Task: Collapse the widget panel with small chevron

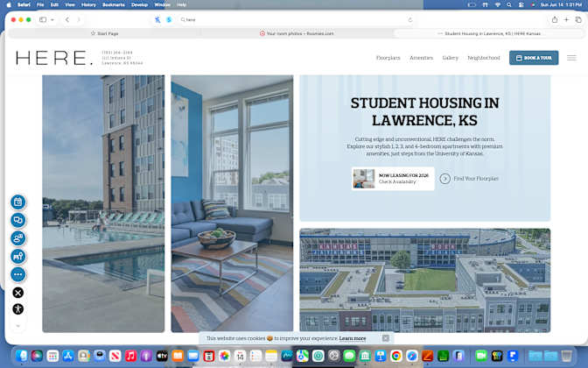Action: 18,326
